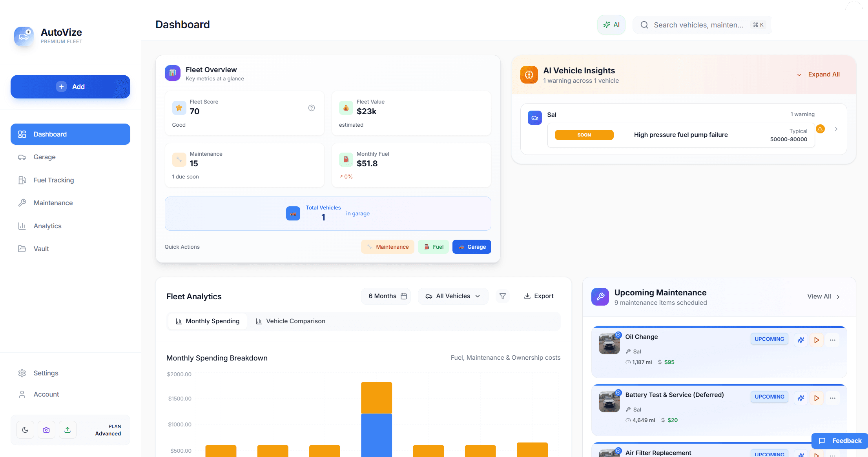Viewport: 868px width, 457px height.
Task: Click AI sparkle icon on Battery Test
Action: click(x=801, y=398)
